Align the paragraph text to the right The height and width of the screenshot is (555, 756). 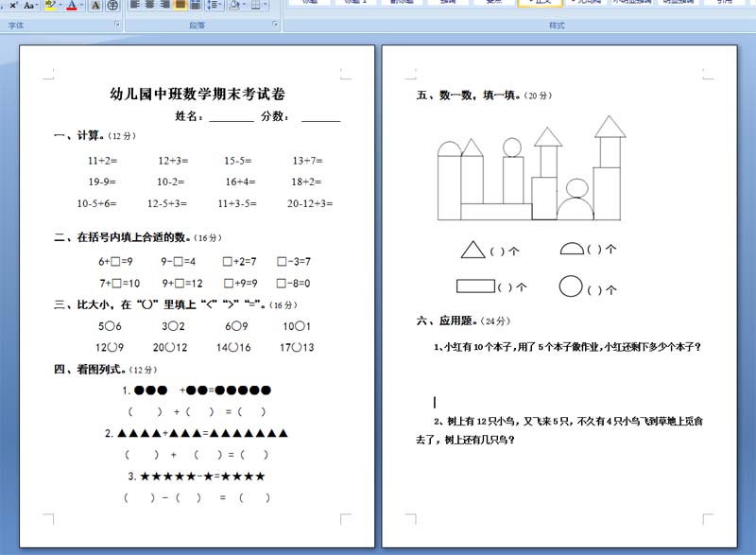[x=164, y=5]
